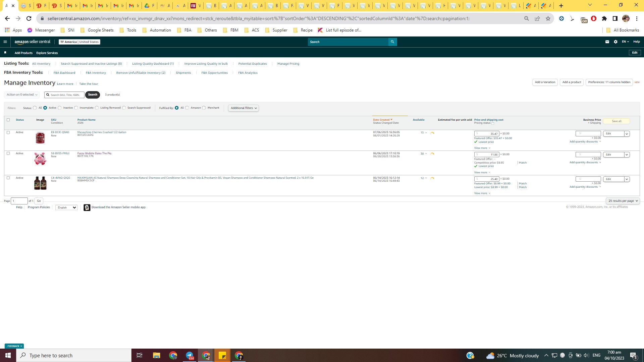The height and width of the screenshot is (362, 644).
Task: Open the messages envelope icon
Action: pos(607,42)
